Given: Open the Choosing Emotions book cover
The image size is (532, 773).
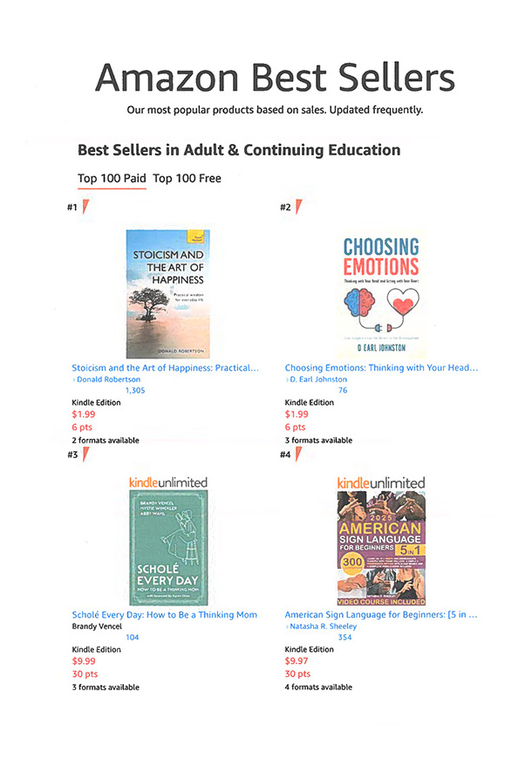Looking at the screenshot, I should tap(381, 294).
